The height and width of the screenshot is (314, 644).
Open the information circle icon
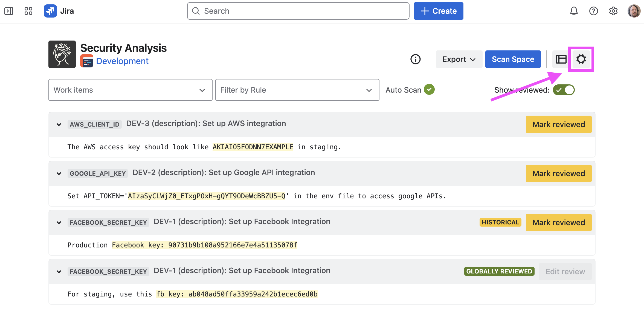point(415,59)
